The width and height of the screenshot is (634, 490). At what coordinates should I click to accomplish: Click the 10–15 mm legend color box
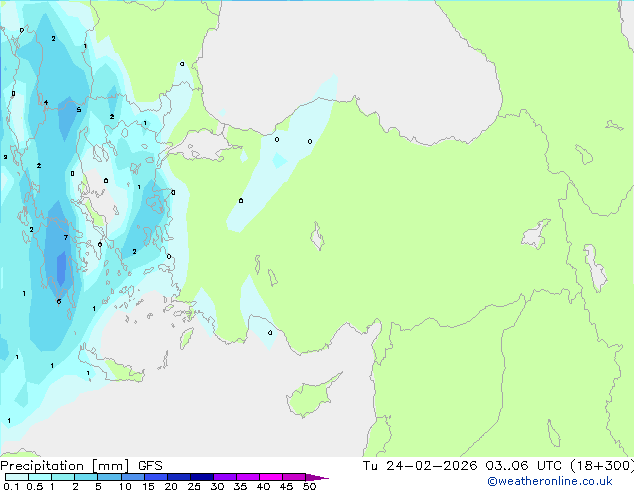pos(133,477)
